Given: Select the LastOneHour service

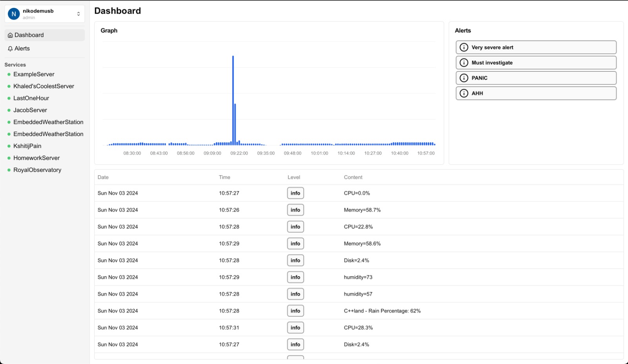Looking at the screenshot, I should click(x=31, y=98).
